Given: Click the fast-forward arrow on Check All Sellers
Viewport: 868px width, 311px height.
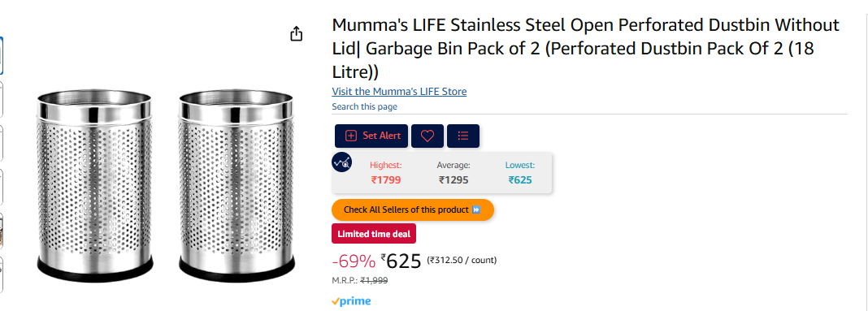Looking at the screenshot, I should click(x=476, y=209).
